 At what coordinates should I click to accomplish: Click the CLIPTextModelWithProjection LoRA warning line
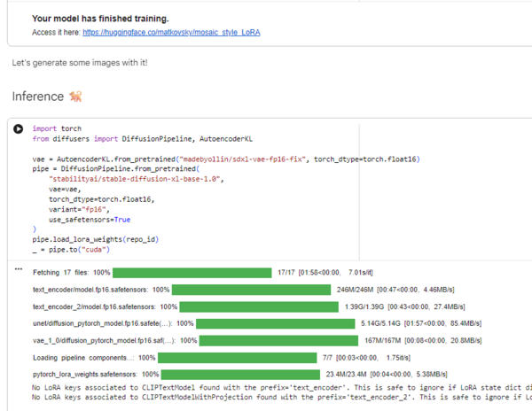266,397
